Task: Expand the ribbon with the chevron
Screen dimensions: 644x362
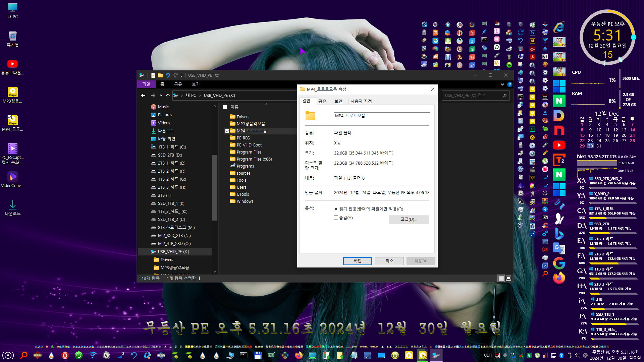Action: tap(502, 84)
